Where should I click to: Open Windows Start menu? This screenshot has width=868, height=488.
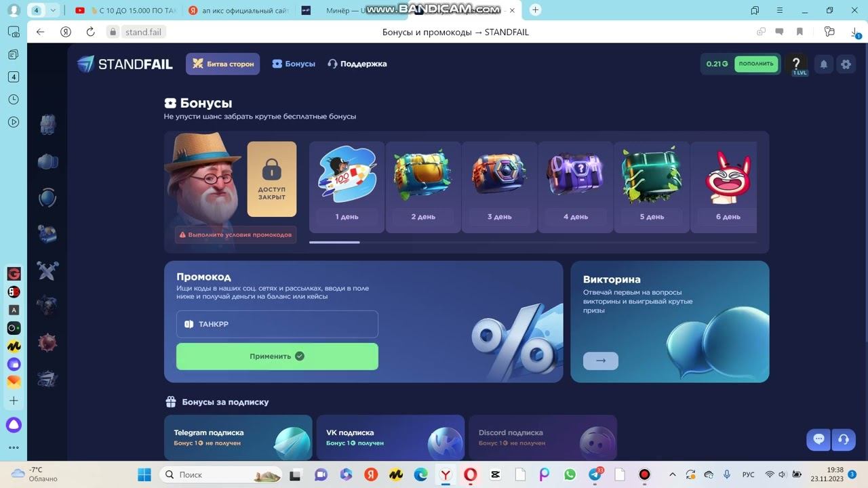click(144, 474)
